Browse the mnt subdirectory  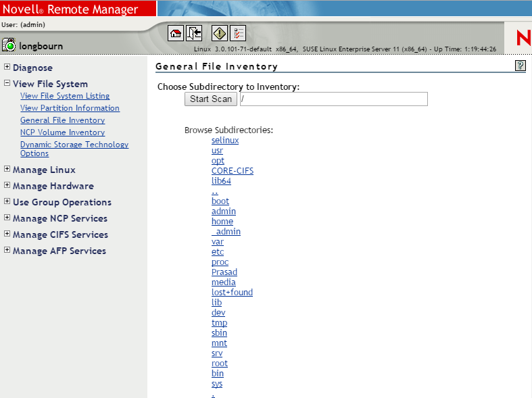tap(219, 343)
